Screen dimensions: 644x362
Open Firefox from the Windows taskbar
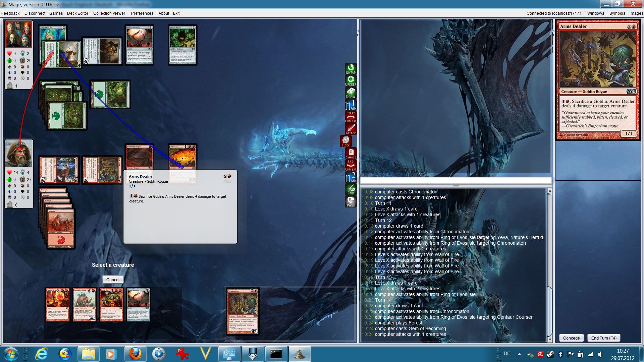point(135,354)
